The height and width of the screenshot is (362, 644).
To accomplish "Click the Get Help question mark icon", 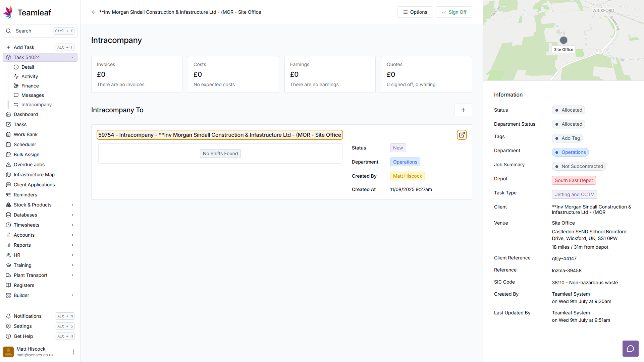I will point(8,336).
